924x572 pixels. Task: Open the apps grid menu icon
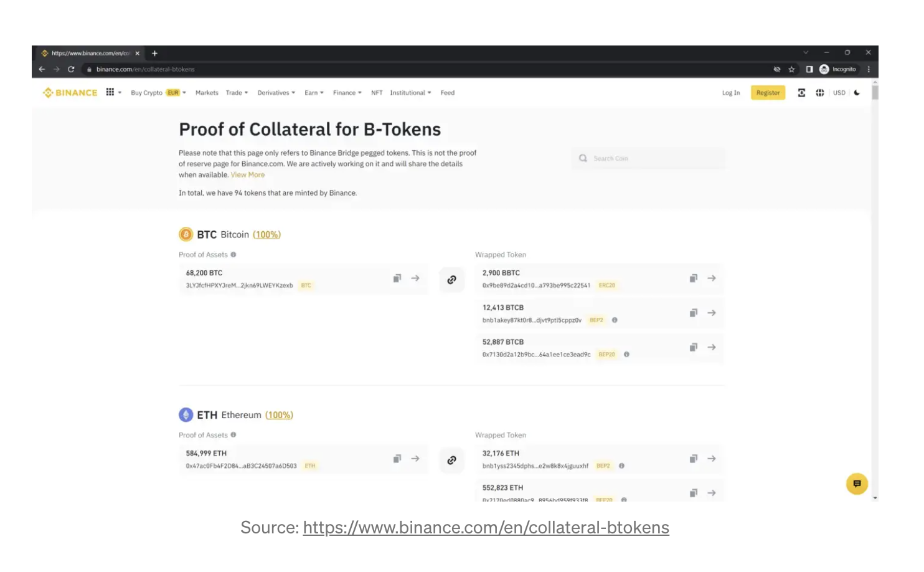[x=110, y=92]
